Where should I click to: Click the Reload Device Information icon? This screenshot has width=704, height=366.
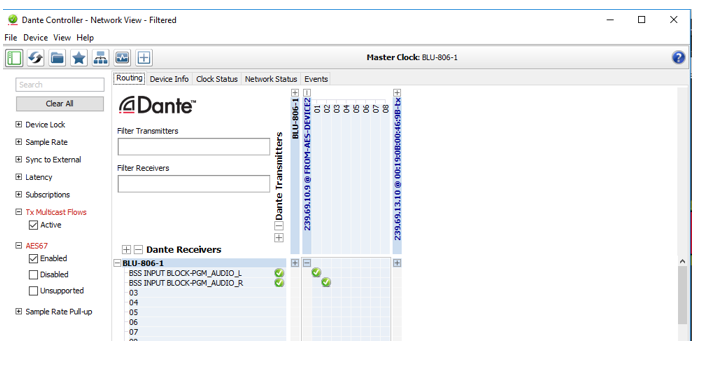35,58
